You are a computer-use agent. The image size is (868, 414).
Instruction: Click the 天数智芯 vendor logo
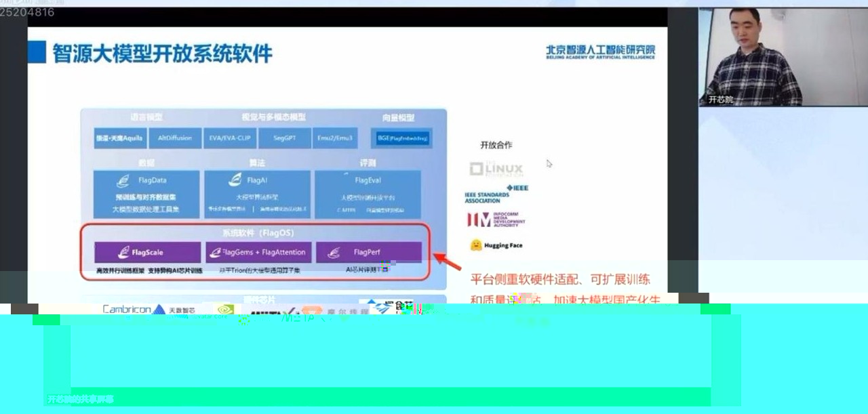174,310
